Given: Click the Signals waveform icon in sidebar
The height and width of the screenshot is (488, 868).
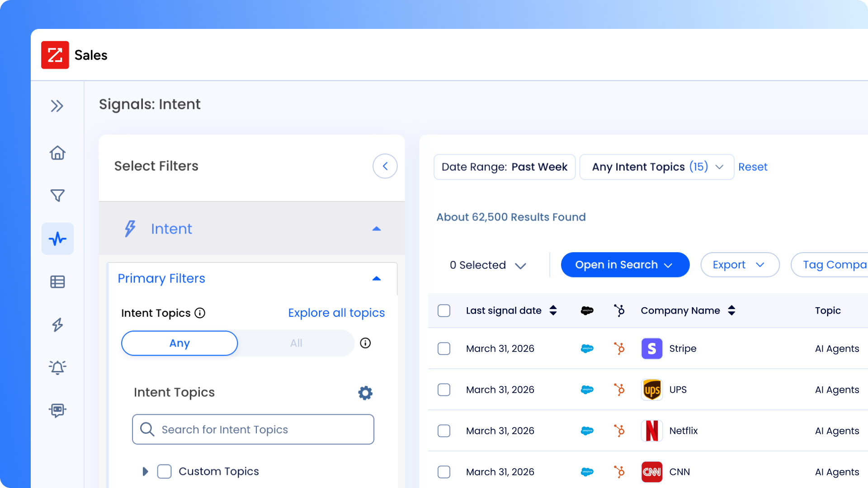Looking at the screenshot, I should [57, 239].
